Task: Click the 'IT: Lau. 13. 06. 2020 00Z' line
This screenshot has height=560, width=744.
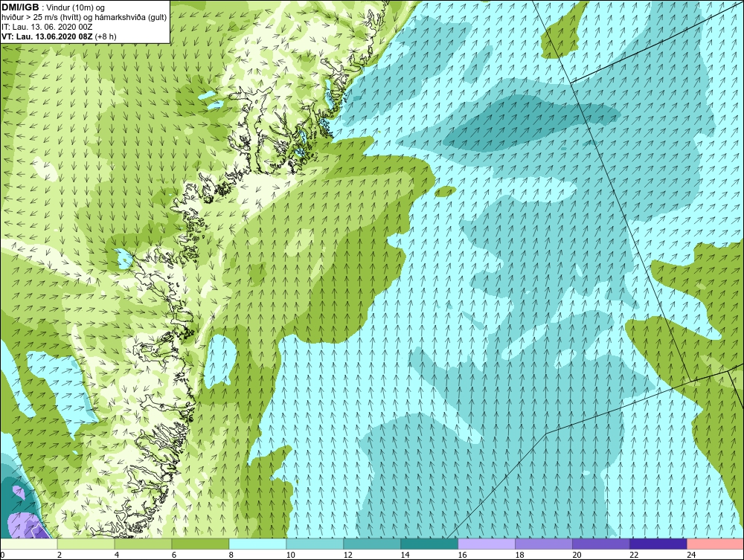Action: tap(48, 27)
